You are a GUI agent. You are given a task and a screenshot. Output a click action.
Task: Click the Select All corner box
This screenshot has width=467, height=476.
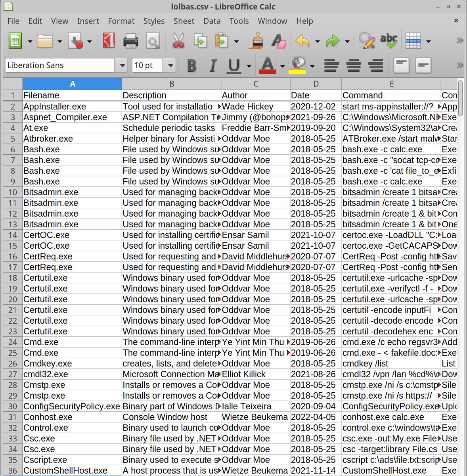[13, 84]
